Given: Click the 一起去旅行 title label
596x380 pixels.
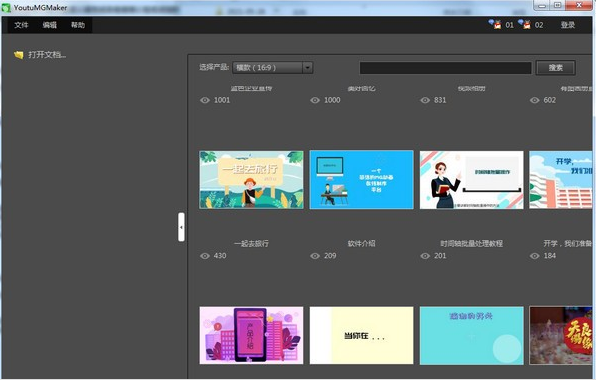Looking at the screenshot, I should [251, 244].
